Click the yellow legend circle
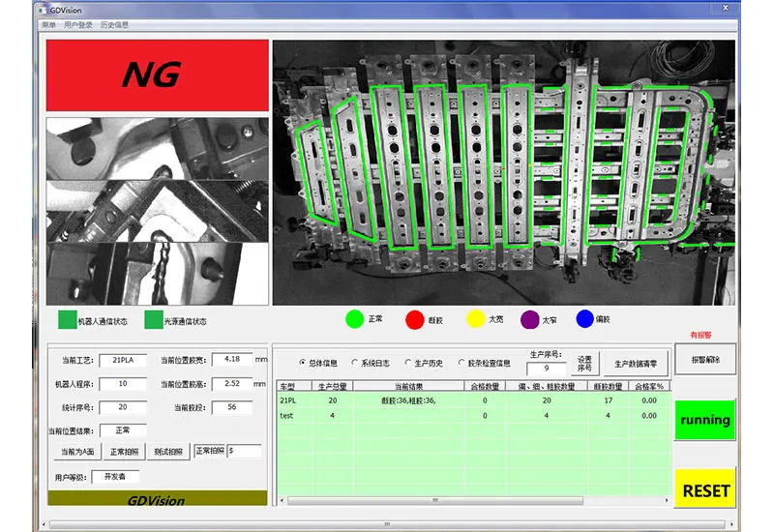 click(x=475, y=318)
